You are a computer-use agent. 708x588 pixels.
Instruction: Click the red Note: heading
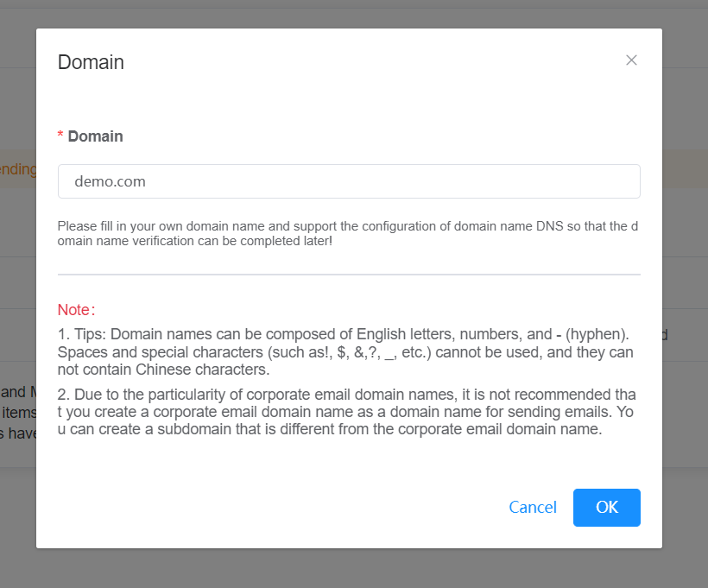76,310
